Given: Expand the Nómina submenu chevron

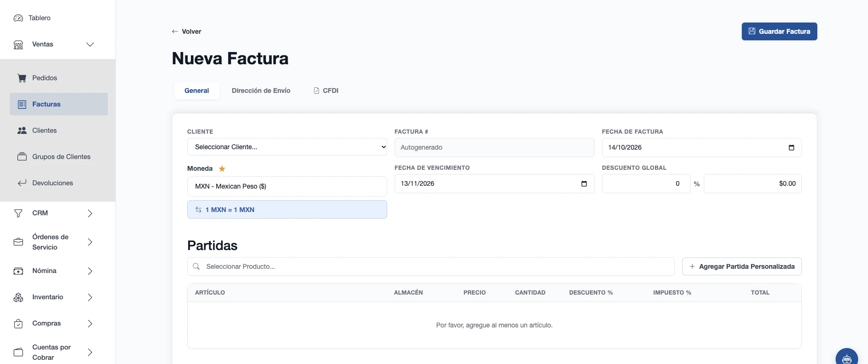Looking at the screenshot, I should (x=90, y=271).
